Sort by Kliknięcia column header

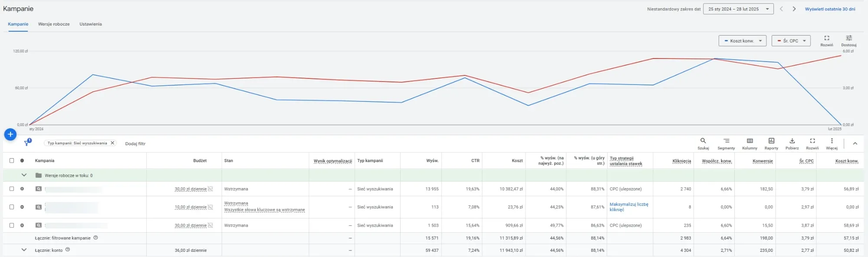coord(681,161)
